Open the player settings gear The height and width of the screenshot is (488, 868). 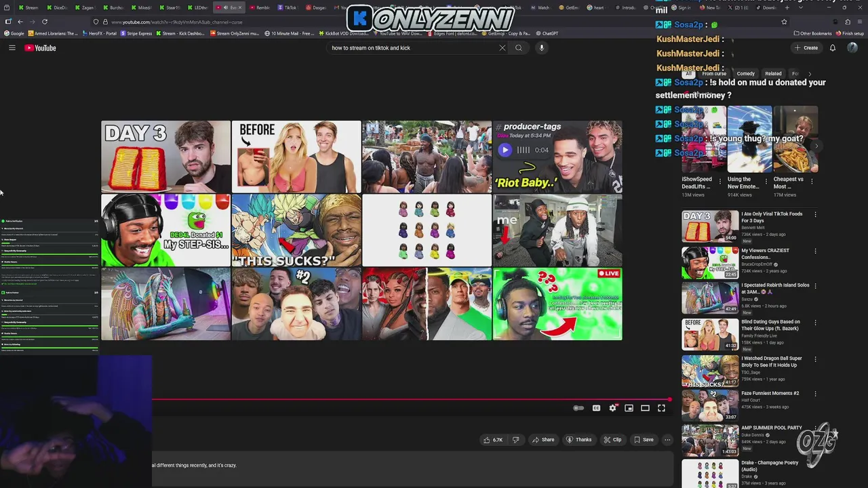612,408
